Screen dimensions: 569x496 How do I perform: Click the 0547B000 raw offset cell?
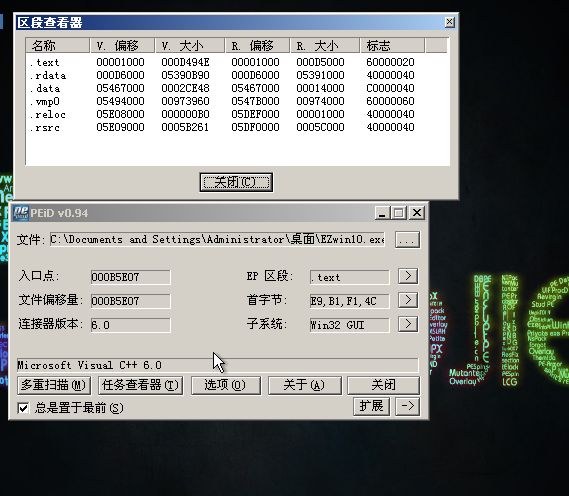(x=255, y=101)
